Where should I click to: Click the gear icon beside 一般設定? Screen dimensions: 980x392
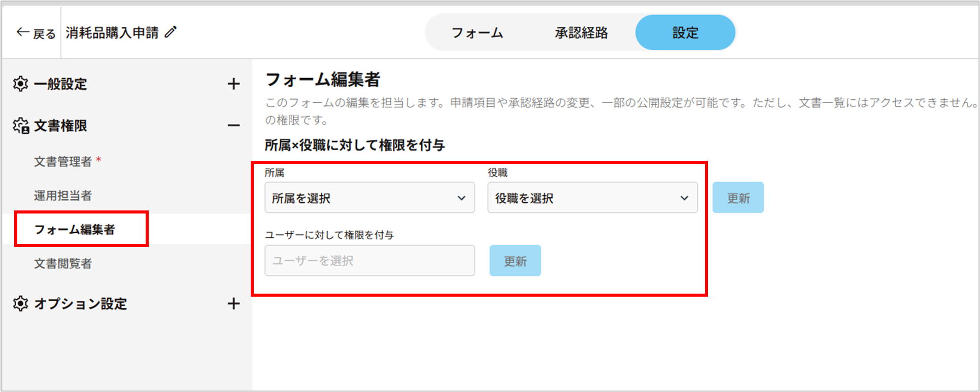point(20,84)
